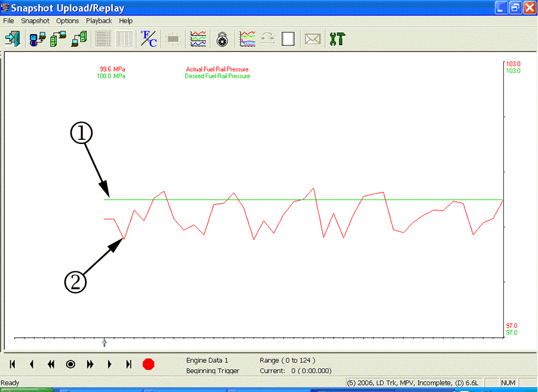Image resolution: width=538 pixels, height=392 pixels.
Task: Click the envelope mail icon
Action: [313, 39]
